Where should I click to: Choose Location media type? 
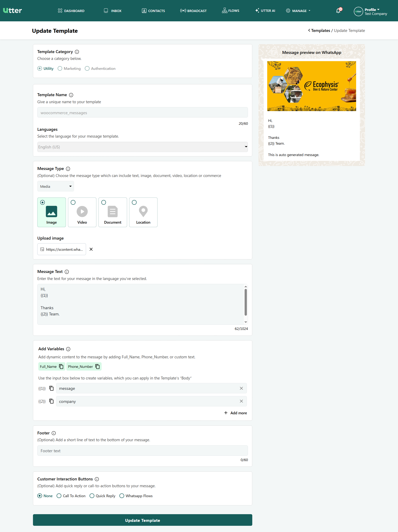pyautogui.click(x=143, y=212)
